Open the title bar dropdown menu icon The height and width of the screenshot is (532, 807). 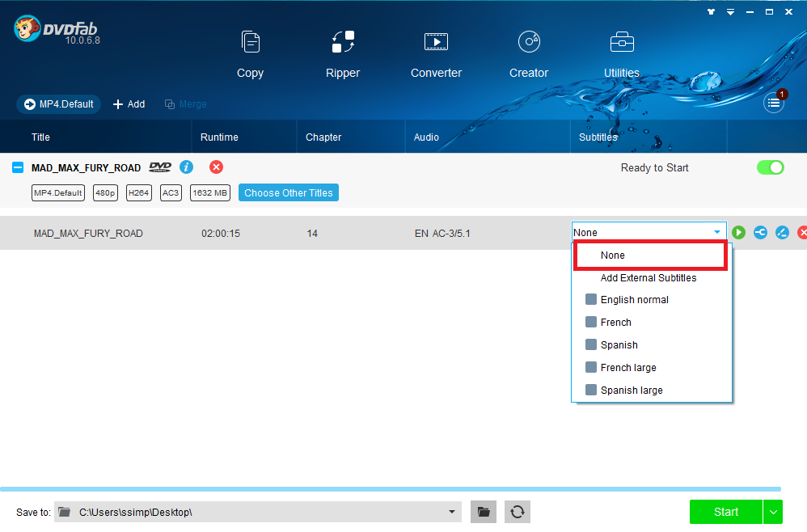(x=730, y=12)
